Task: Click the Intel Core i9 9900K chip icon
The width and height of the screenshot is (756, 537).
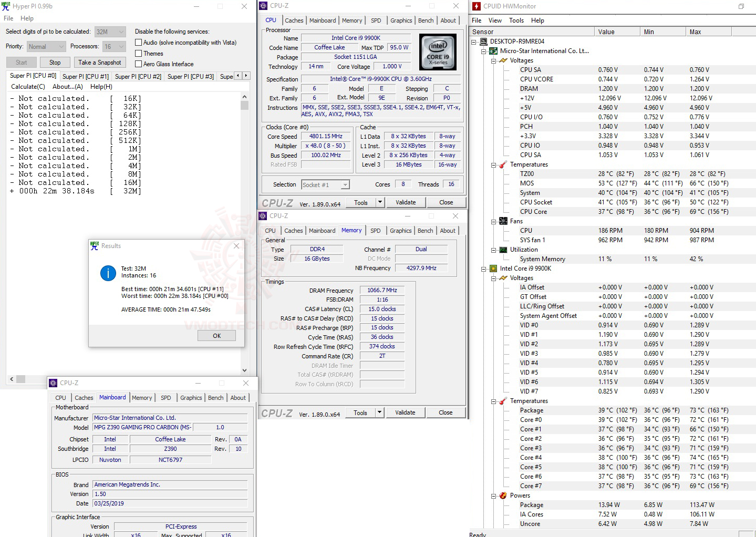Action: point(493,268)
